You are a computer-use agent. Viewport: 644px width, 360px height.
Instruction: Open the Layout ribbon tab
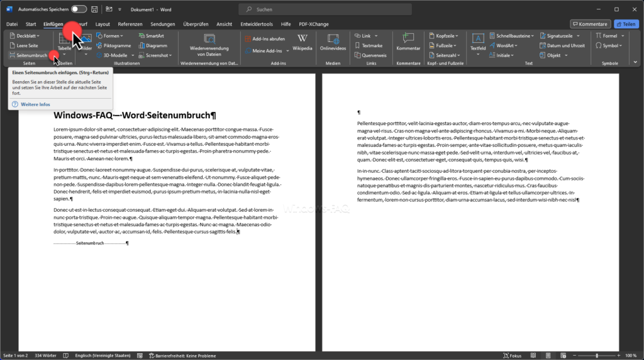pos(103,25)
